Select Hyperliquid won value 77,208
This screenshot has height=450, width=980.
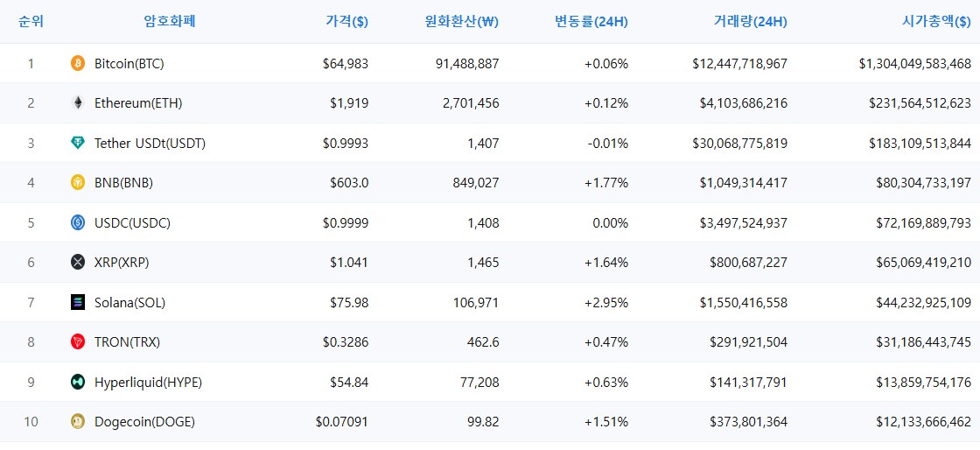pos(479,383)
